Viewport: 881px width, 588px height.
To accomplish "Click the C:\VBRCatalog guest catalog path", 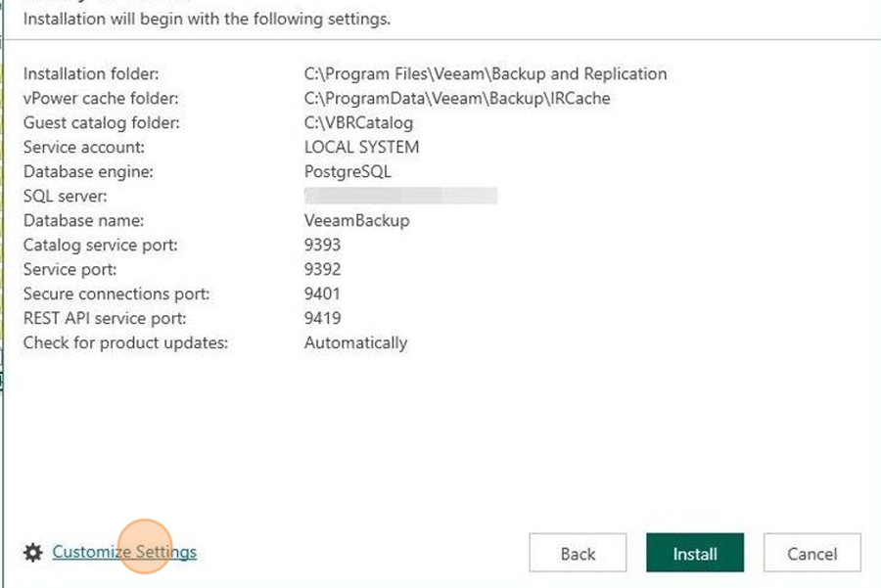I will 358,123.
